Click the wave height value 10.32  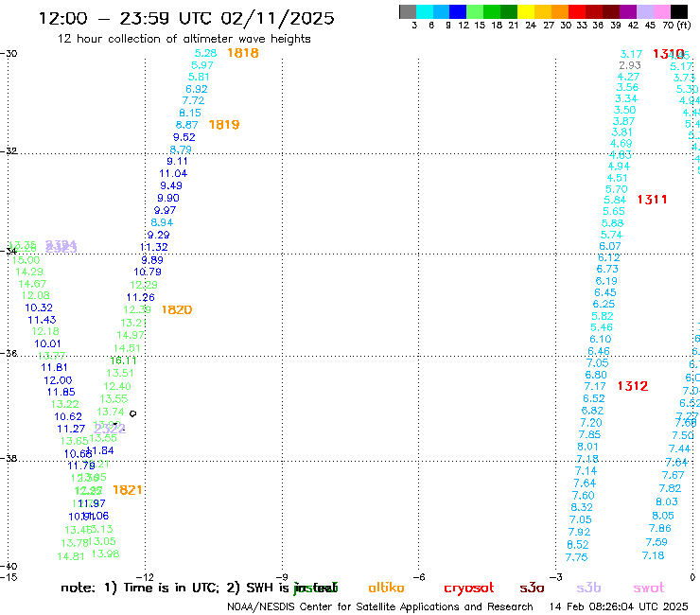pyautogui.click(x=39, y=307)
